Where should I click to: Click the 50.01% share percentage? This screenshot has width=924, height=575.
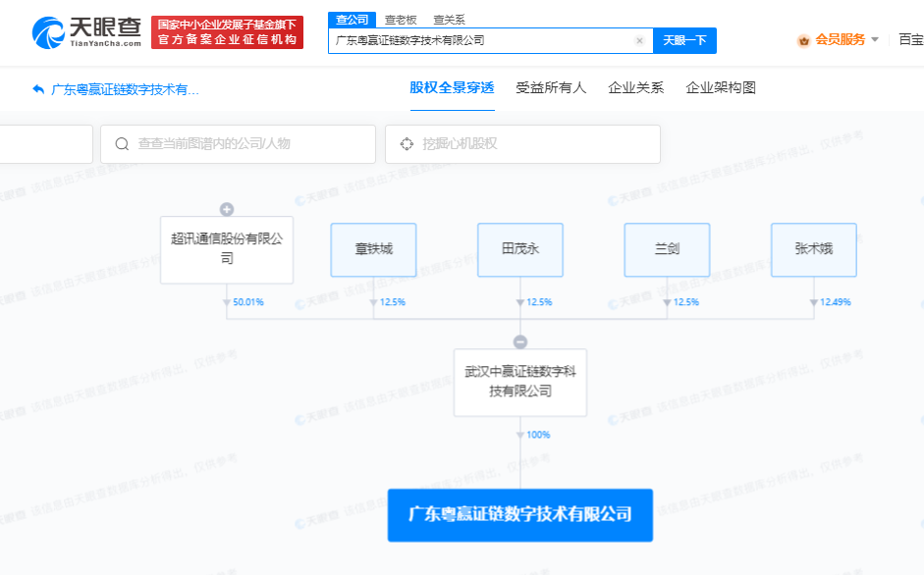(248, 302)
